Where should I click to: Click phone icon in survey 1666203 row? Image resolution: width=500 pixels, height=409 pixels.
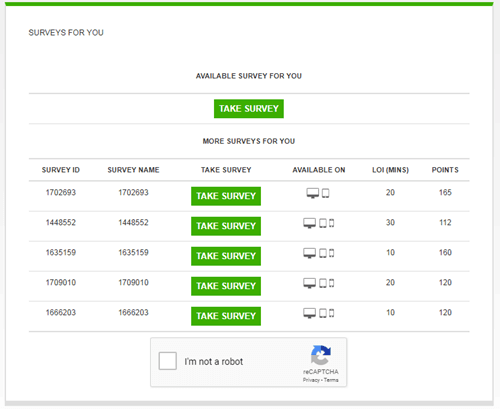331,313
